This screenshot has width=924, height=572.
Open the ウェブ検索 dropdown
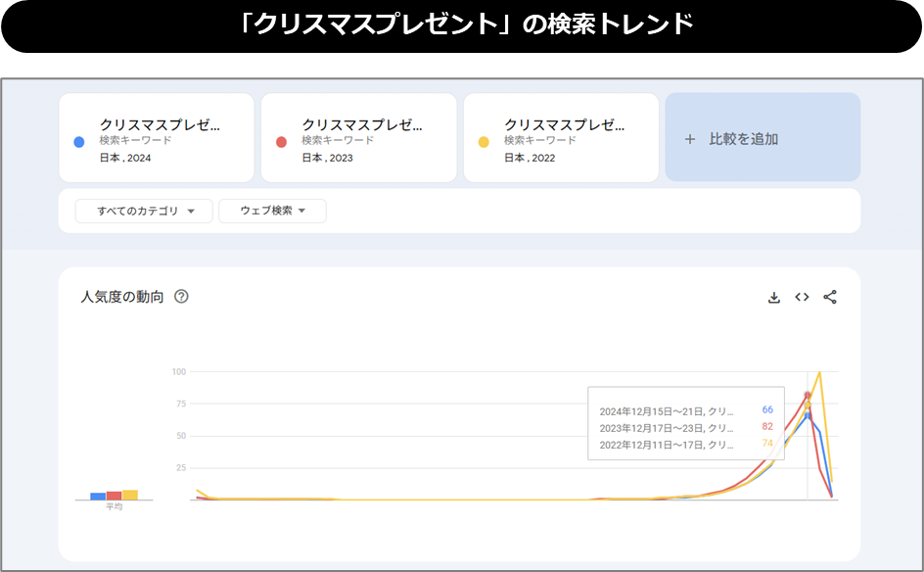pyautogui.click(x=272, y=211)
